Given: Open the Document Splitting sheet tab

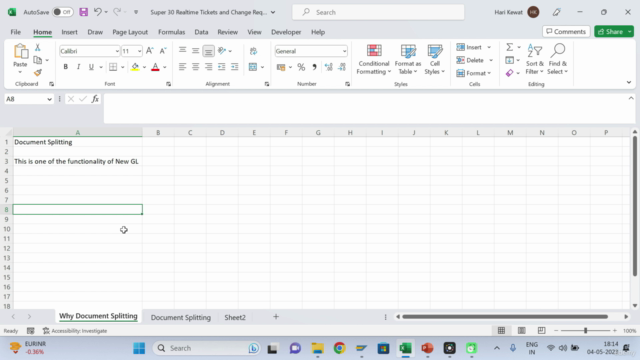Looking at the screenshot, I should pos(181,317).
